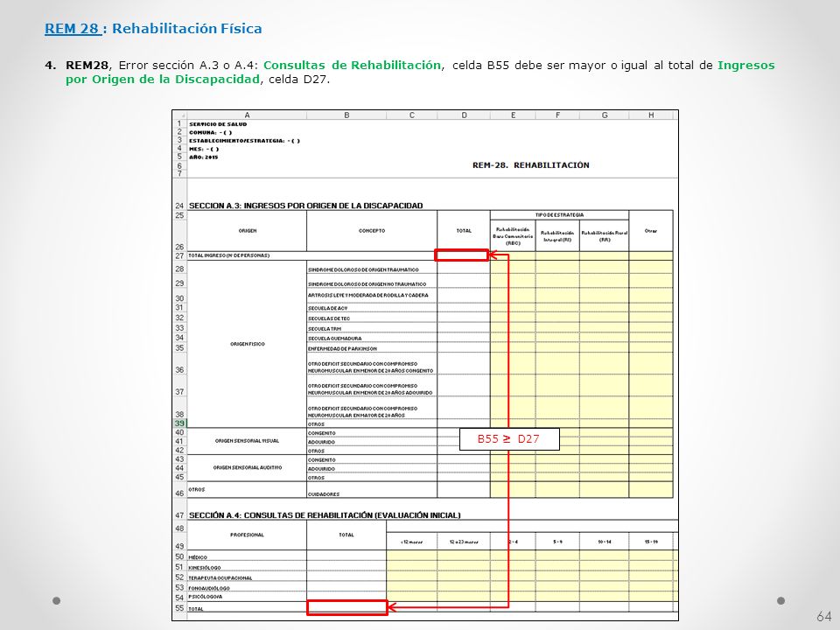The width and height of the screenshot is (840, 630).
Task: Select row header 27
Action: tap(179, 256)
